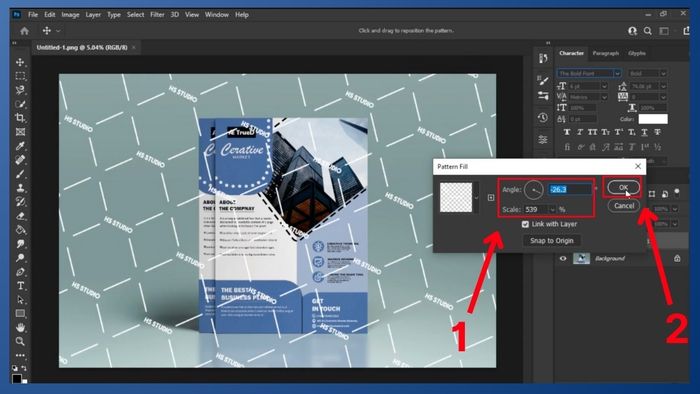
Task: Open the Scale value dropdown arrow
Action: tap(552, 209)
